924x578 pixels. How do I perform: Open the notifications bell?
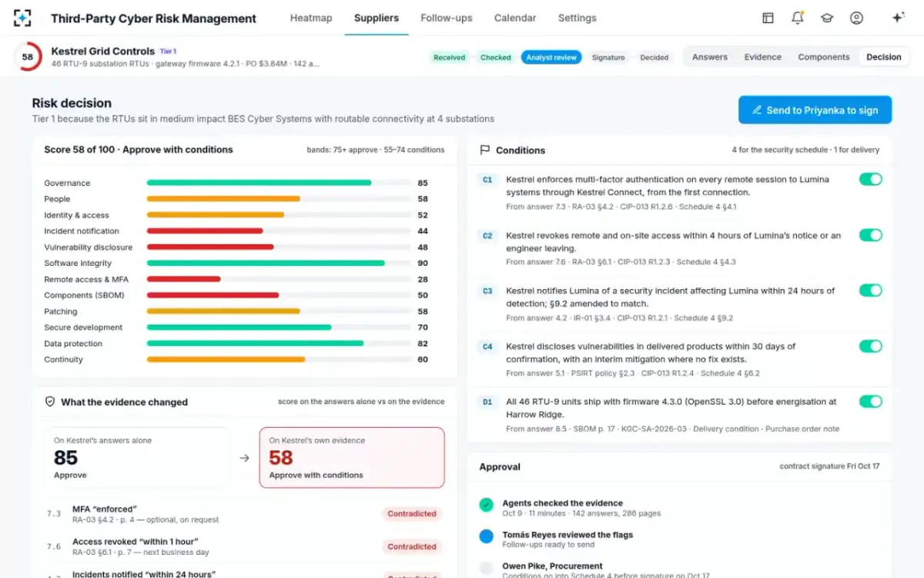(x=798, y=18)
